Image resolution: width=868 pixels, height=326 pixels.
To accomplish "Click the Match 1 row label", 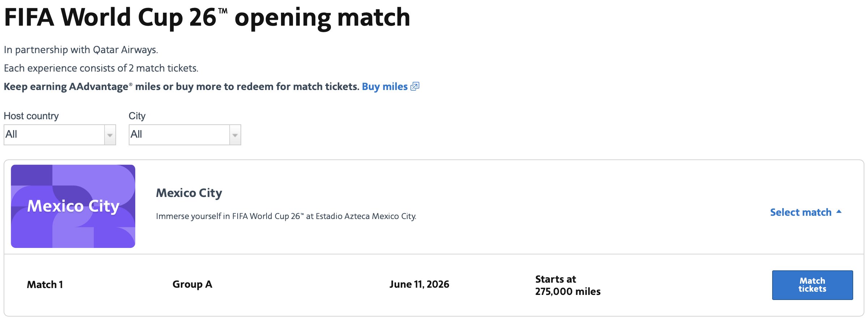I will pyautogui.click(x=45, y=285).
